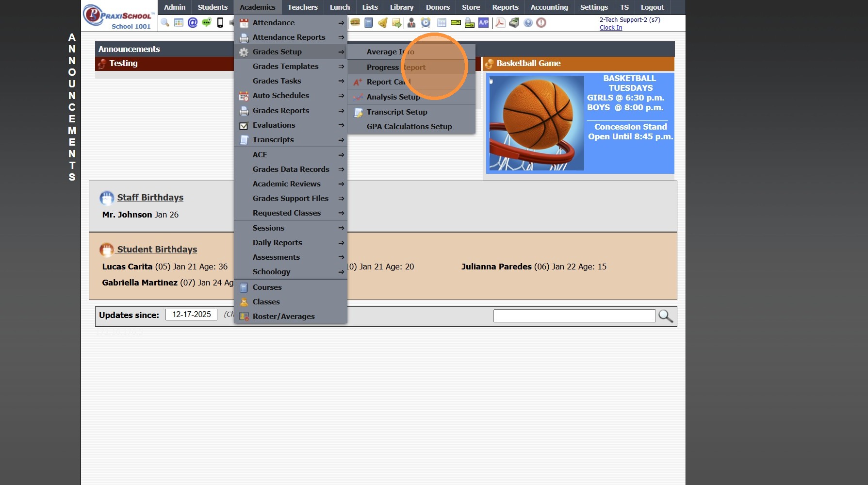This screenshot has width=868, height=485.
Task: Open the A/P toolbar icon
Action: pos(484,23)
